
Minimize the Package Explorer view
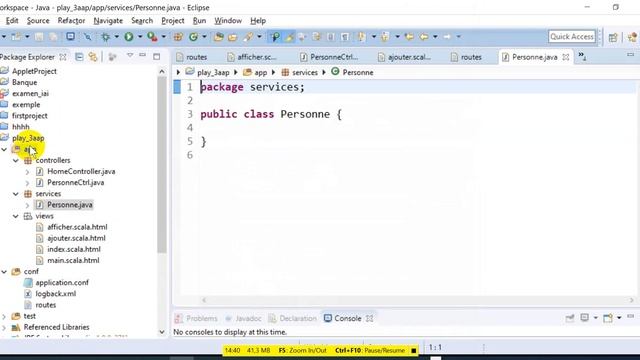142,55
